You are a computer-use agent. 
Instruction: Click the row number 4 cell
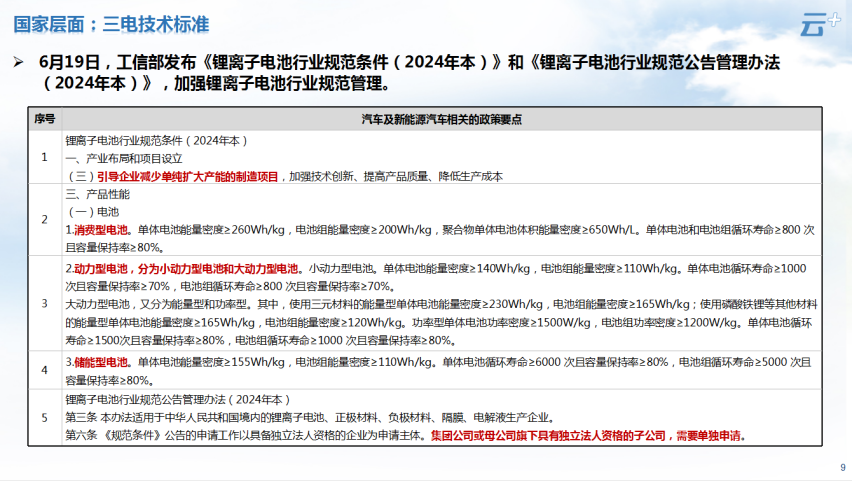click(x=45, y=370)
